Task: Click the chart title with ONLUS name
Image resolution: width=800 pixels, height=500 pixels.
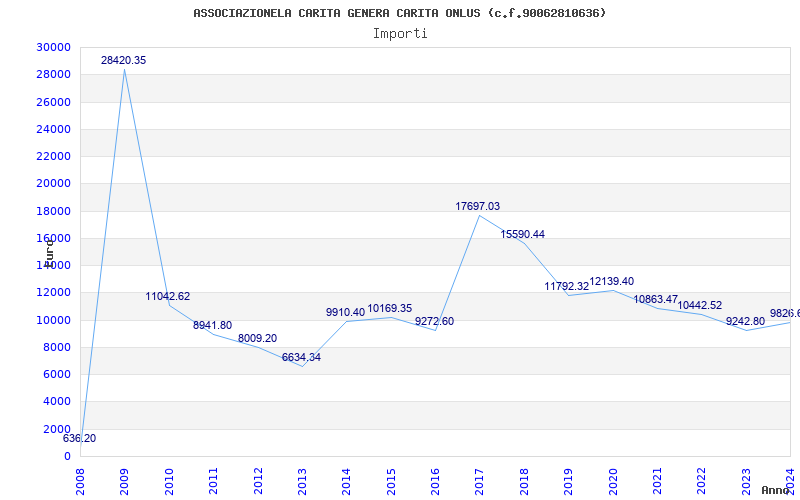Action: point(400,13)
